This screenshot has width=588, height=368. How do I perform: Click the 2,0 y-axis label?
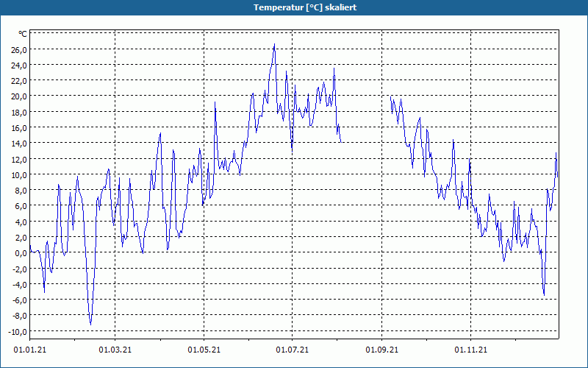(21, 237)
